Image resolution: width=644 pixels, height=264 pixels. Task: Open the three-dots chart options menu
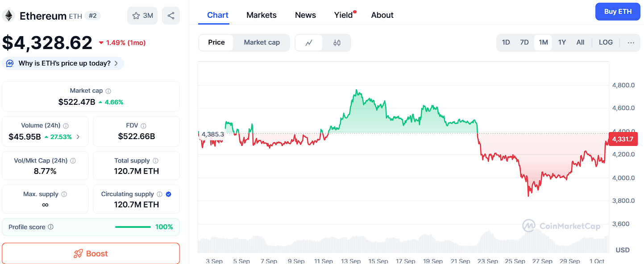pos(631,42)
